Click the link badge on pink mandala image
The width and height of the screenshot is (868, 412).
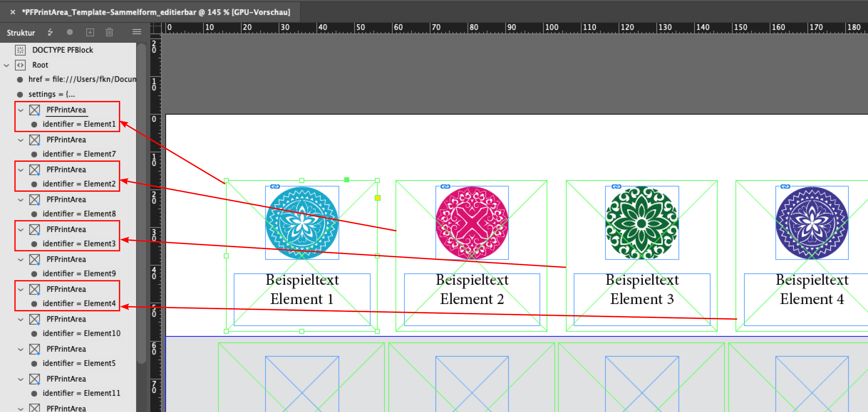tap(445, 187)
